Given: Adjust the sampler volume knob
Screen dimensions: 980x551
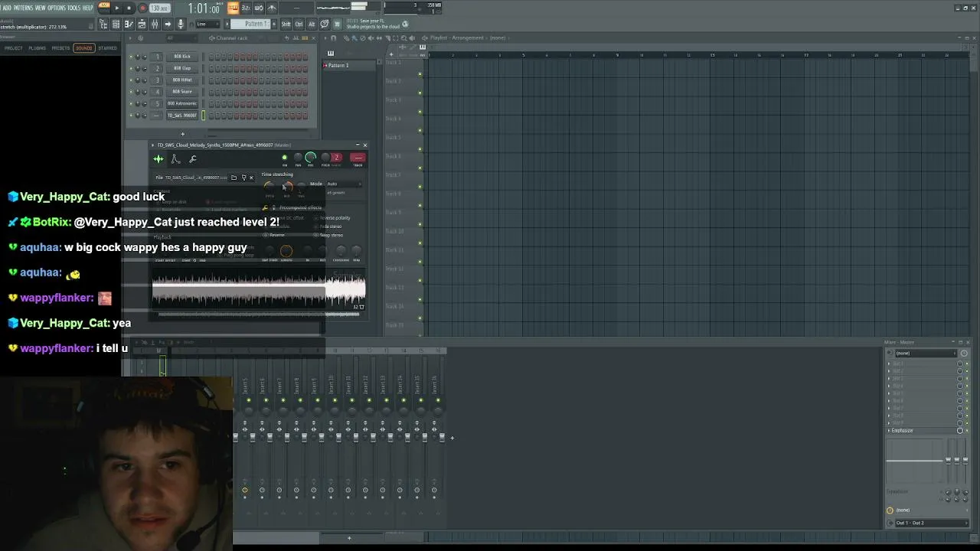Looking at the screenshot, I should coord(310,158).
